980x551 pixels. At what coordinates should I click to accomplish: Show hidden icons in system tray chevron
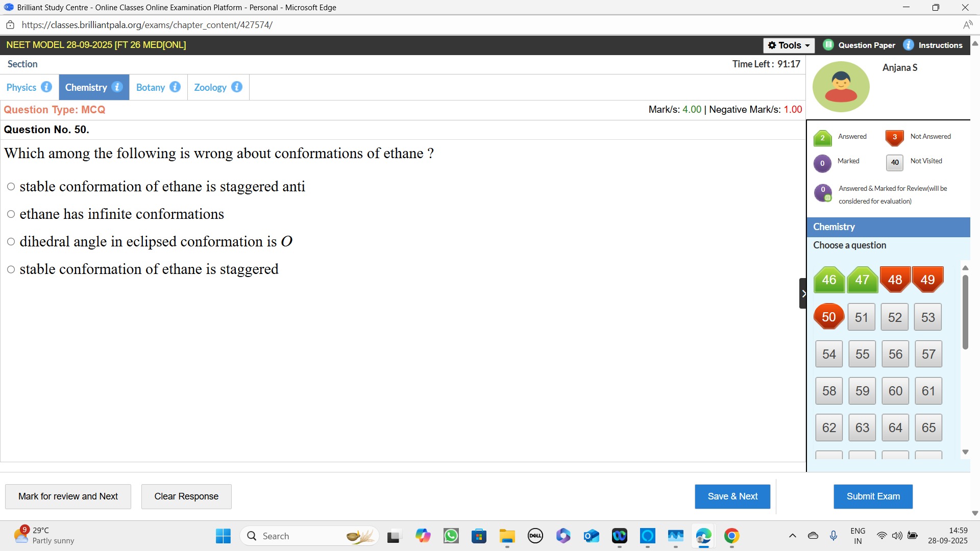792,536
